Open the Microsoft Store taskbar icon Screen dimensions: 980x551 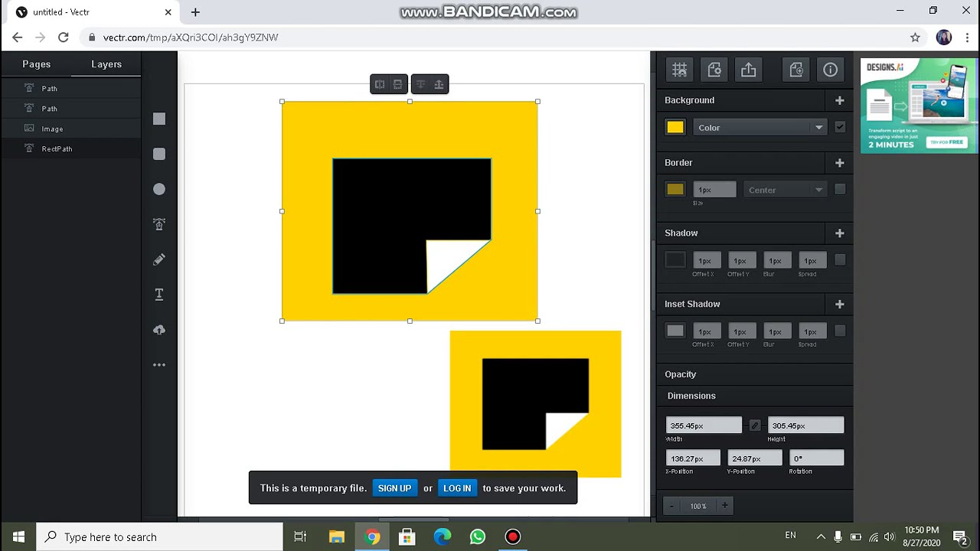pos(407,536)
